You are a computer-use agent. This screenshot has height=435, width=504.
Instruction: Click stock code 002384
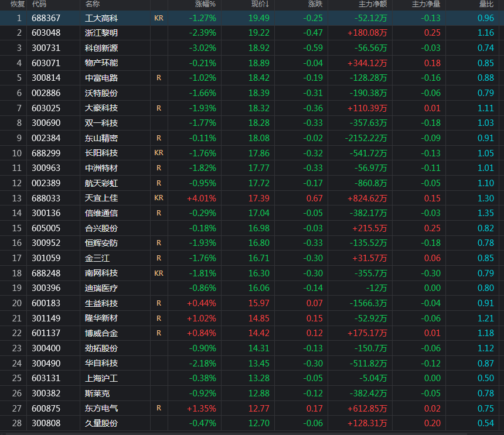46,138
